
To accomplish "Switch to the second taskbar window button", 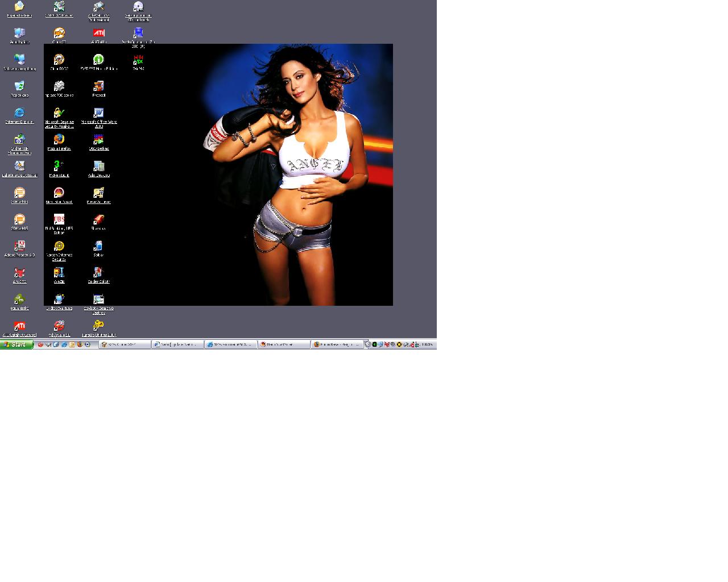I will point(177,344).
